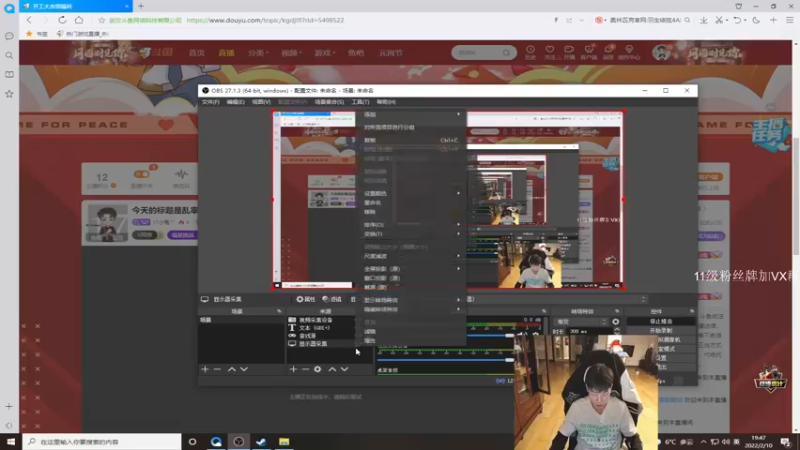
Task: Open transition settings gear icon
Action: [615, 322]
